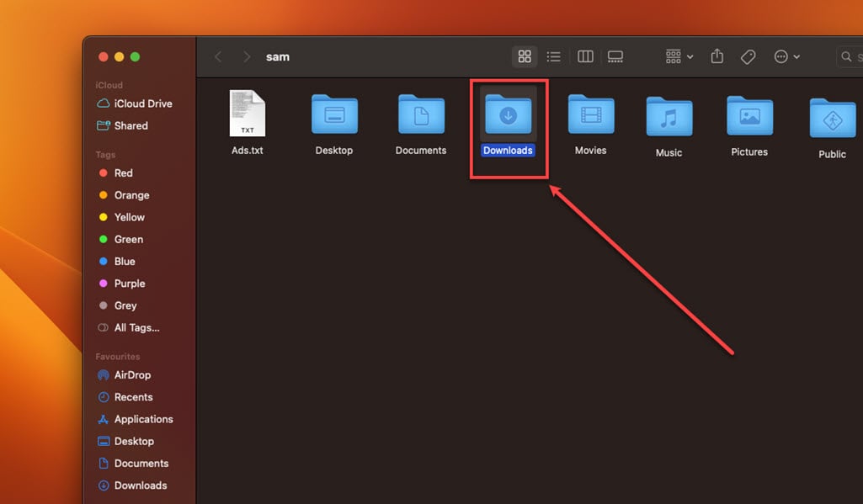Viewport: 863px width, 504px height.
Task: Select the Documents folder in the grid
Action: (420, 125)
